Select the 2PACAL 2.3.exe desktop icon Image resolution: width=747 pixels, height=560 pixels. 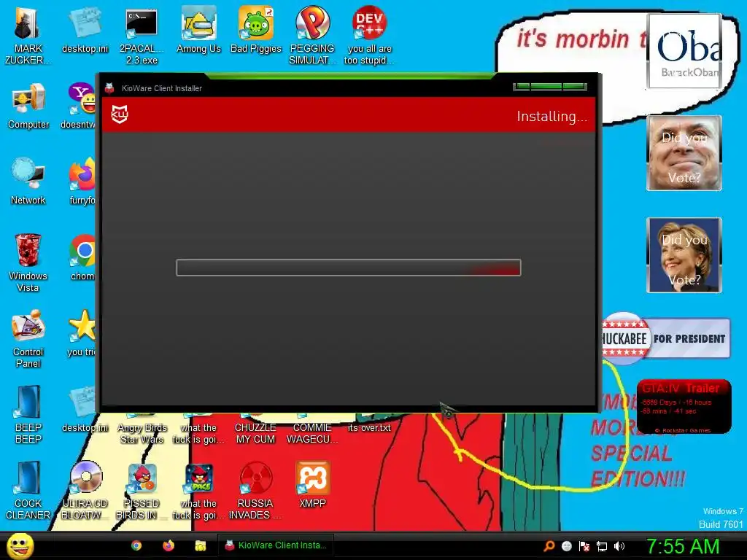point(142,36)
